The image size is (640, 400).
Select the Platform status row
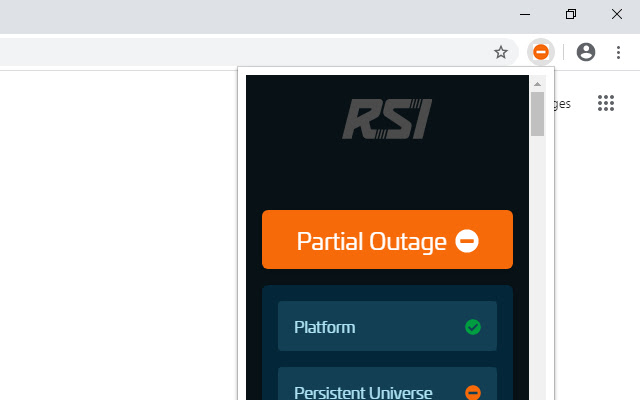tap(387, 326)
